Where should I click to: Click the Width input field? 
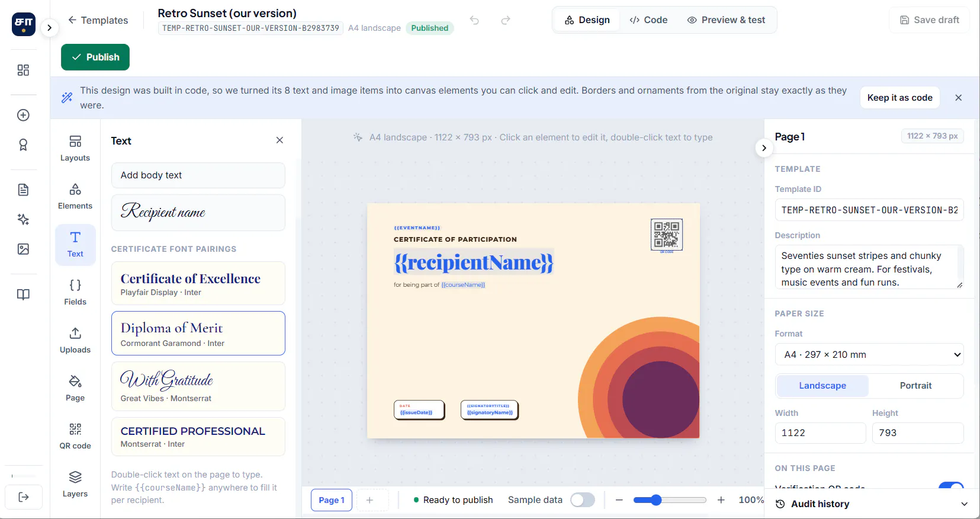[820, 433]
